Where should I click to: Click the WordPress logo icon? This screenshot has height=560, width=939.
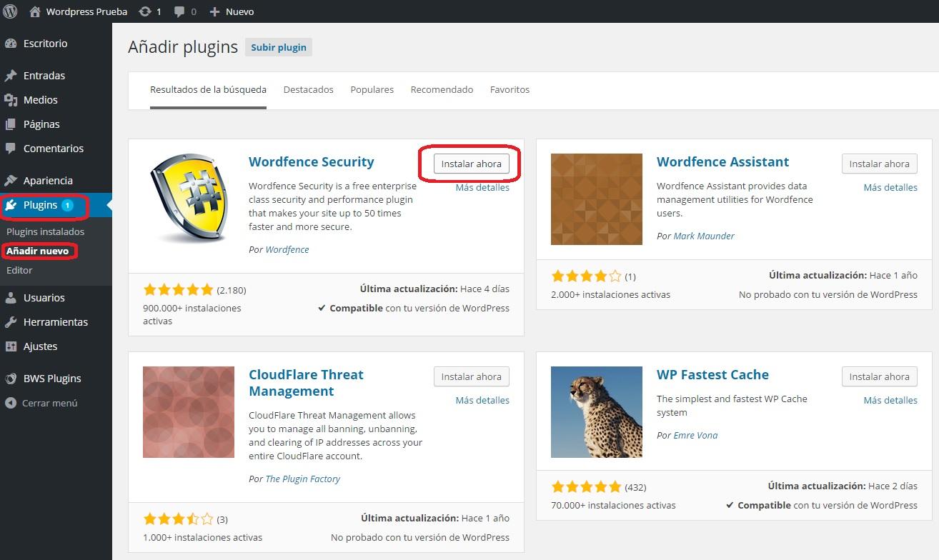[11, 11]
